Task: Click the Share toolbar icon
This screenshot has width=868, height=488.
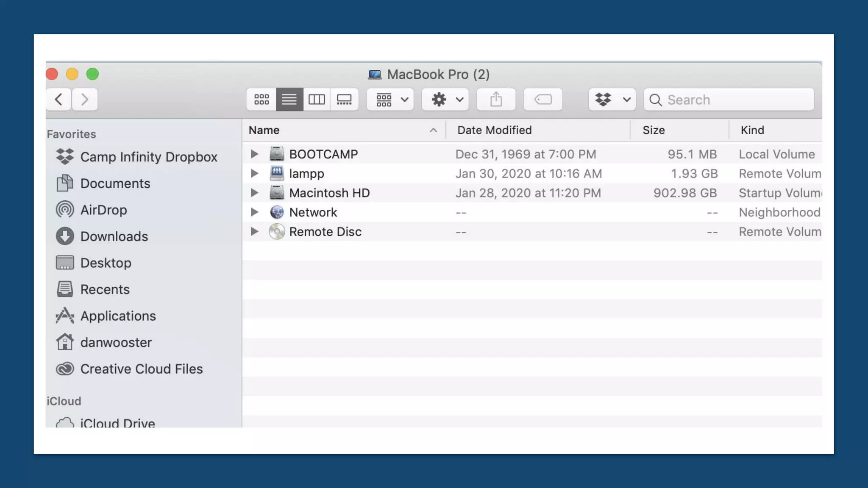Action: tap(496, 100)
